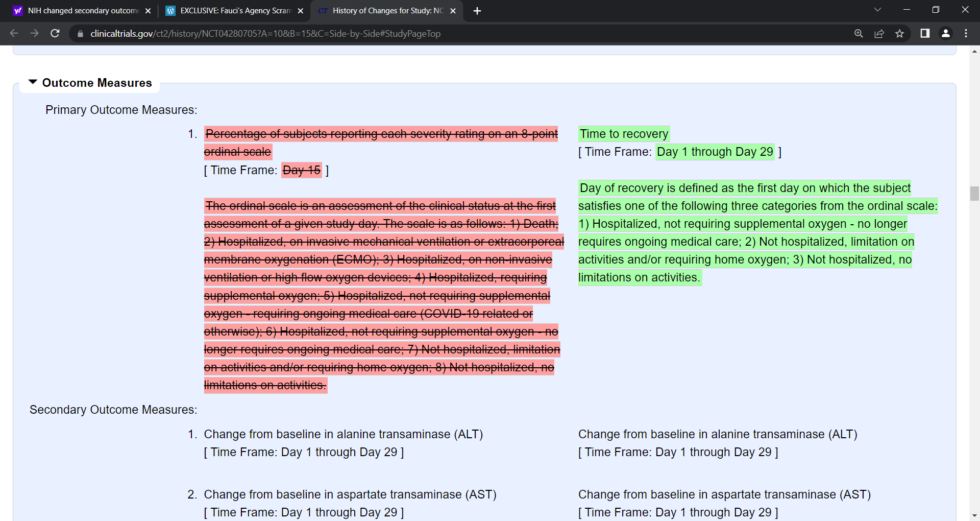Click the scrollbar up arrow
The height and width of the screenshot is (521, 980).
point(974,51)
